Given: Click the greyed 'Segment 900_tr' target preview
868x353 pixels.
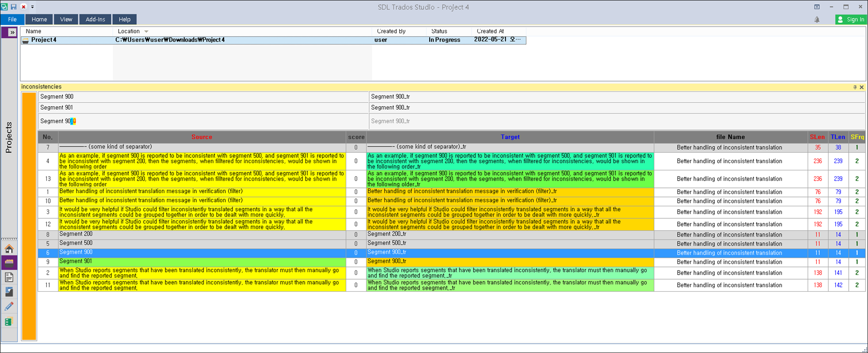Looking at the screenshot, I should tap(617, 121).
